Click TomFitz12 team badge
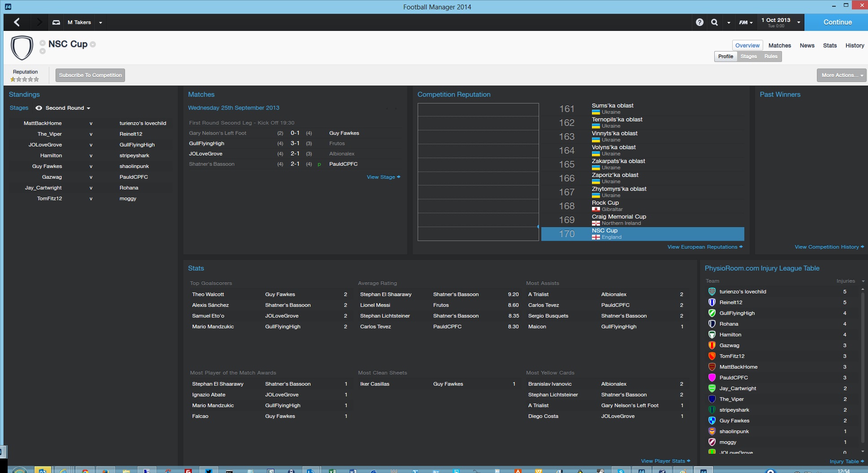Image resolution: width=868 pixels, height=473 pixels. click(712, 356)
